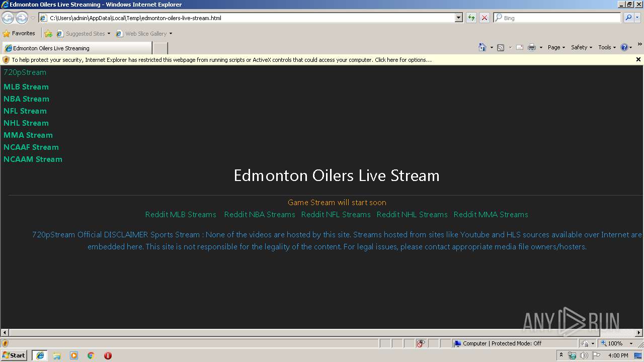Open the Page menu
The height and width of the screenshot is (362, 644).
coord(556,47)
